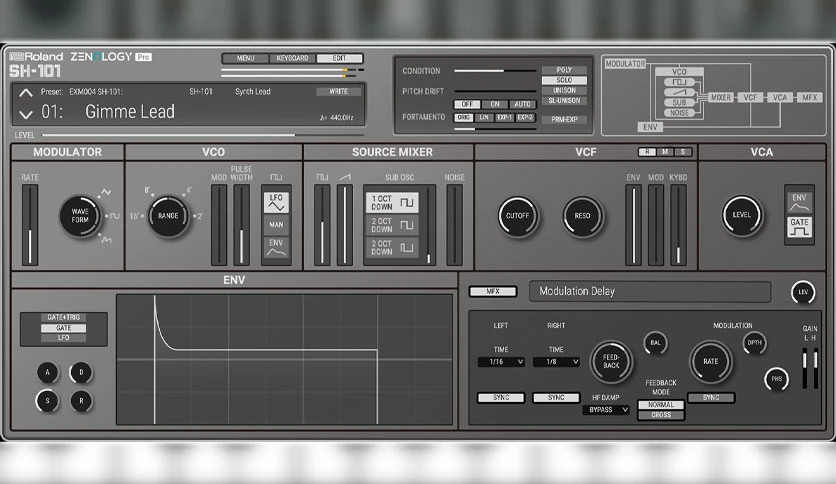The width and height of the screenshot is (836, 484).
Task: Set condition mode to POLY
Action: coord(564,70)
